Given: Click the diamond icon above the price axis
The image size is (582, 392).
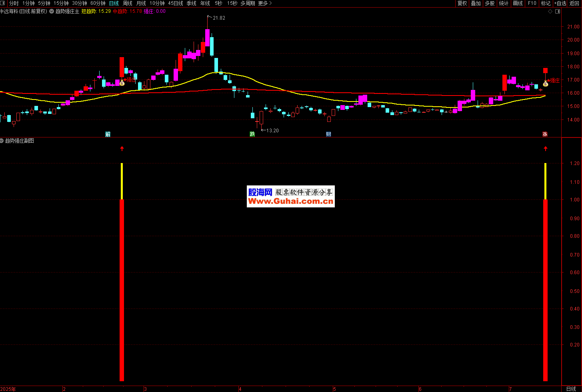Looking at the screenshot, I should pos(550,11).
